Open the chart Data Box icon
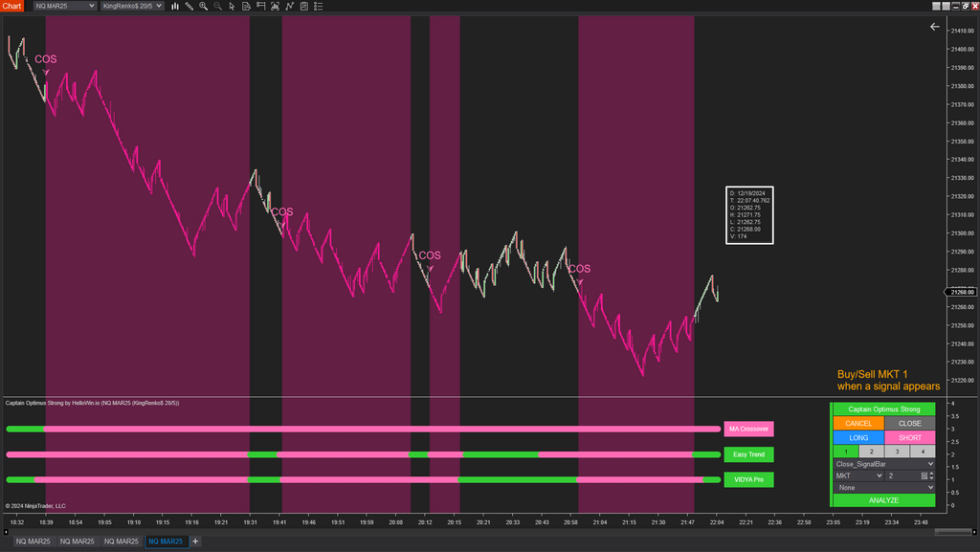 point(245,6)
